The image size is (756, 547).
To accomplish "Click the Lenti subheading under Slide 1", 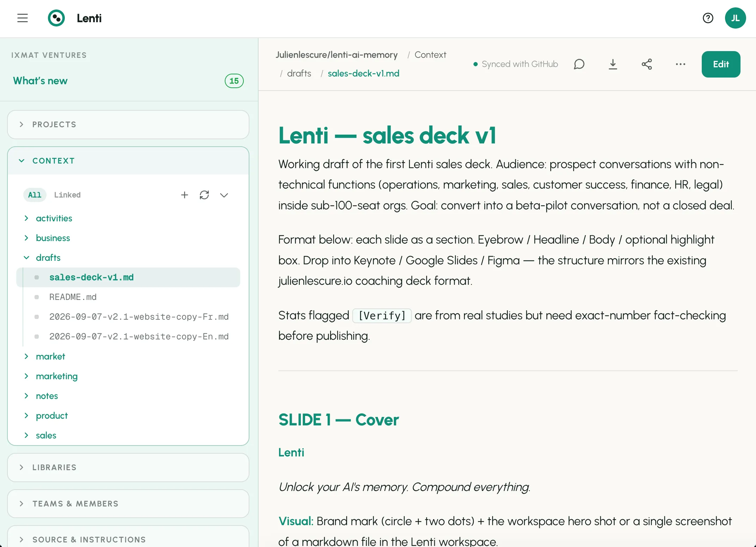I will [291, 453].
